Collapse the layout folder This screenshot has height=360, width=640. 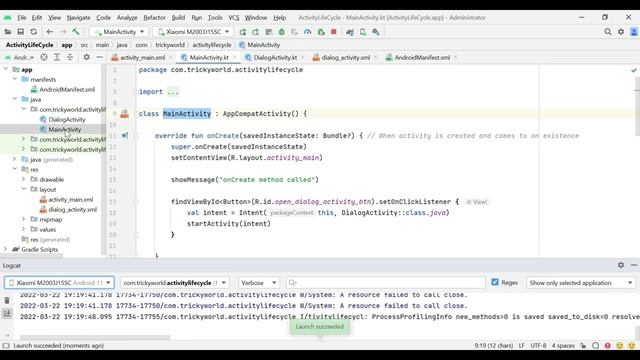coord(24,189)
